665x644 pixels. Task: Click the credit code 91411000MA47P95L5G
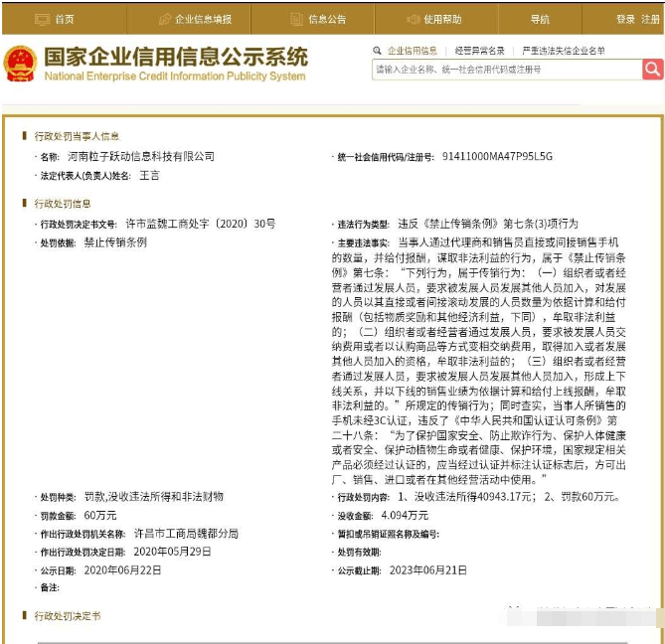497,157
